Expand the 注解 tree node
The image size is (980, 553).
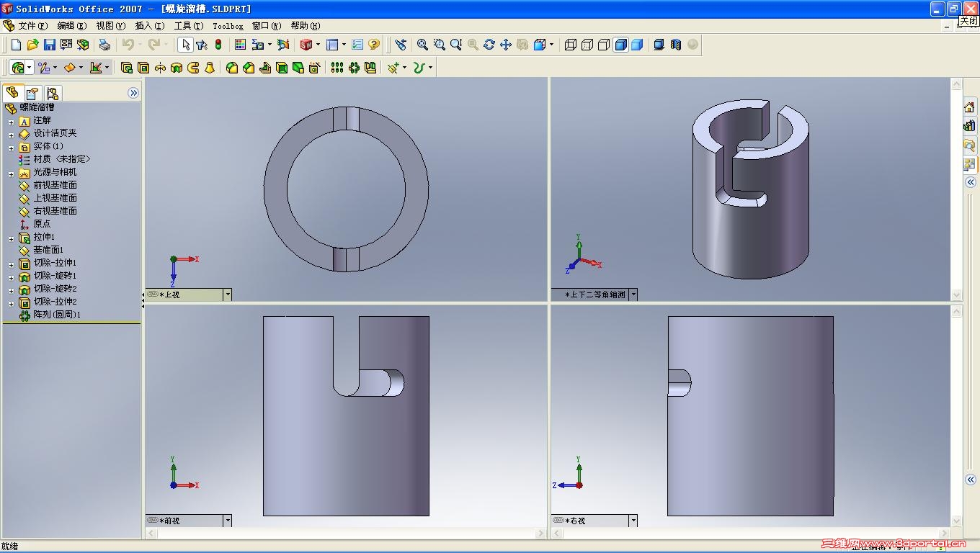click(x=12, y=122)
